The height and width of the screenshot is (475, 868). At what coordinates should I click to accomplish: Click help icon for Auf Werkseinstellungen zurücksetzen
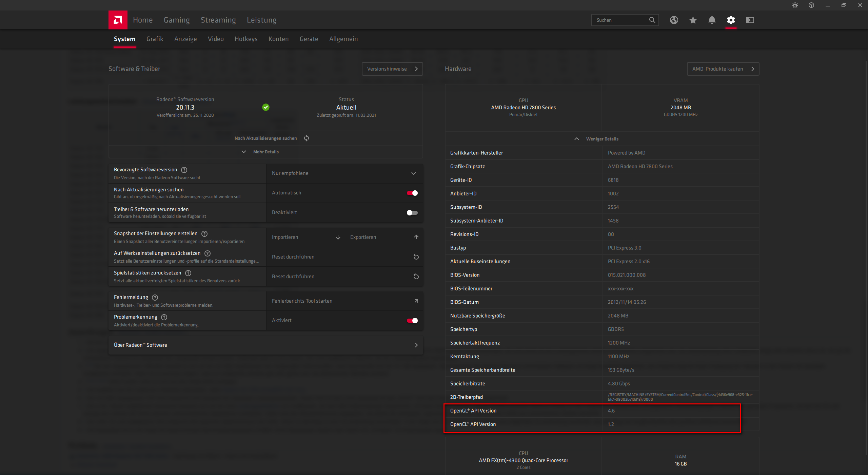208,253
